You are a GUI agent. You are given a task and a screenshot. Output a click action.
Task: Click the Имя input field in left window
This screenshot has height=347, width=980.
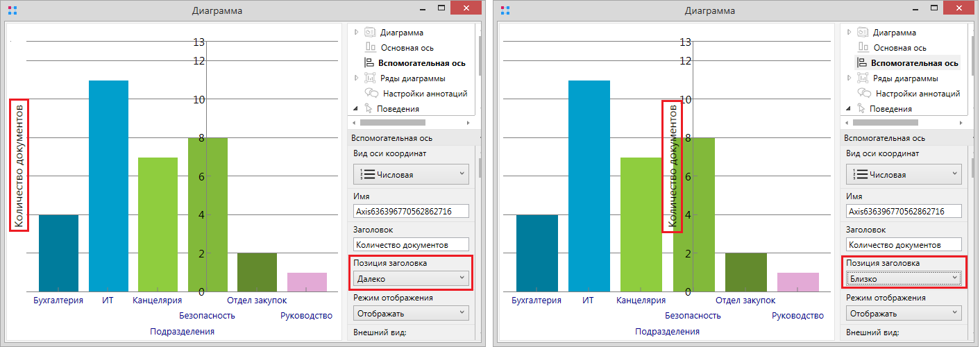[x=411, y=211]
